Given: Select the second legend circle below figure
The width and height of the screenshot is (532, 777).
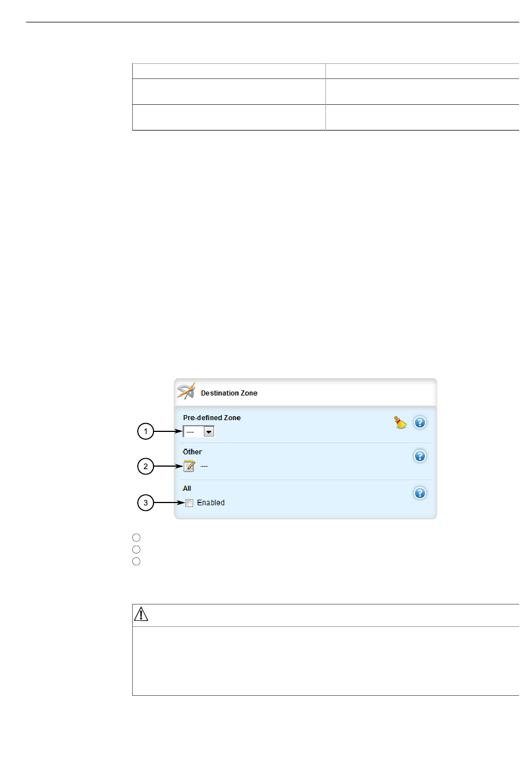Looking at the screenshot, I should click(136, 550).
